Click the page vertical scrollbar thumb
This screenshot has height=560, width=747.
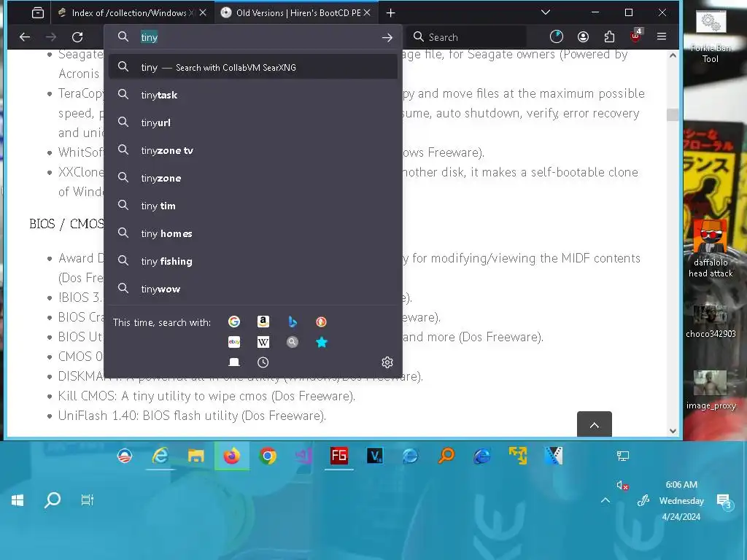click(x=672, y=114)
